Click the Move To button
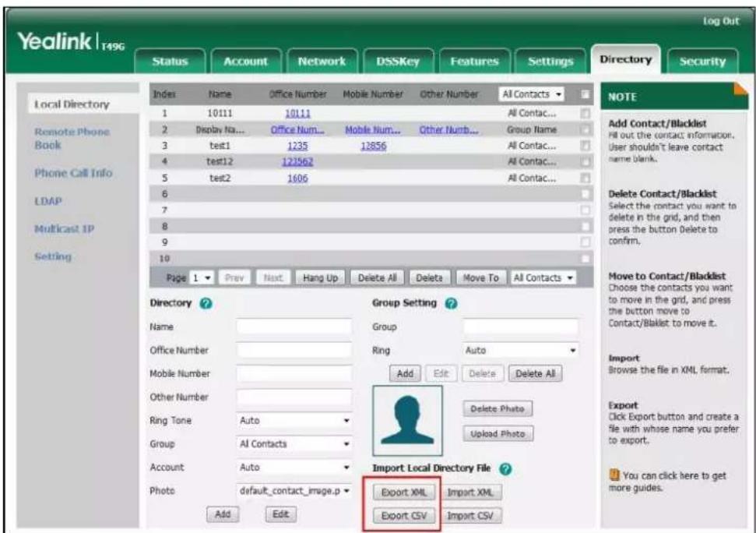Viewport: 756px width, 533px height. pos(480,278)
